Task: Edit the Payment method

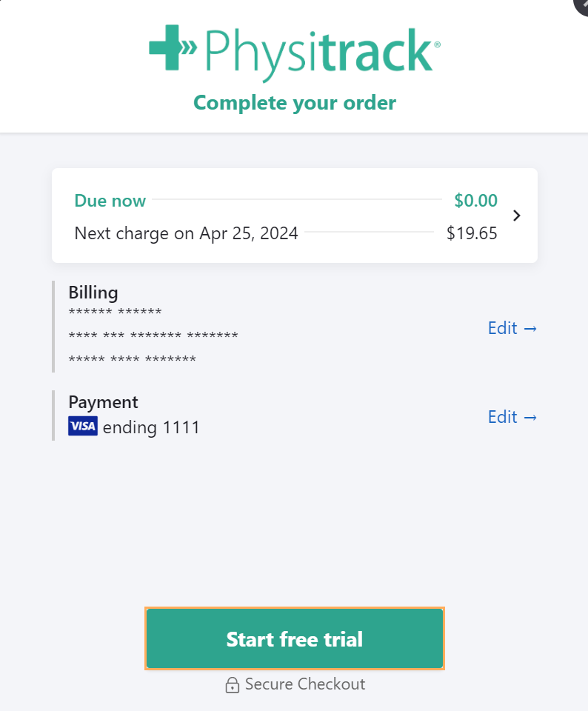Action: 512,417
